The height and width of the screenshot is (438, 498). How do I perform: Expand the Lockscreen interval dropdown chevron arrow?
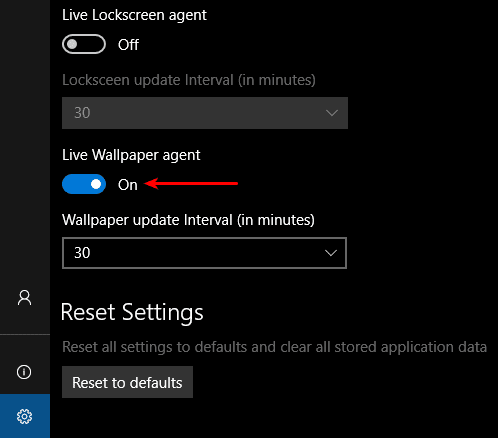click(332, 113)
